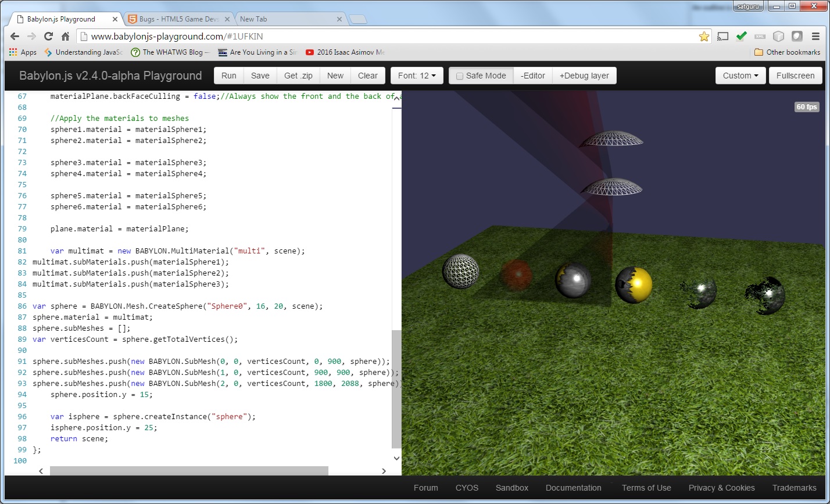
Task: Click the editor scroll-left arrow
Action: pos(41,471)
